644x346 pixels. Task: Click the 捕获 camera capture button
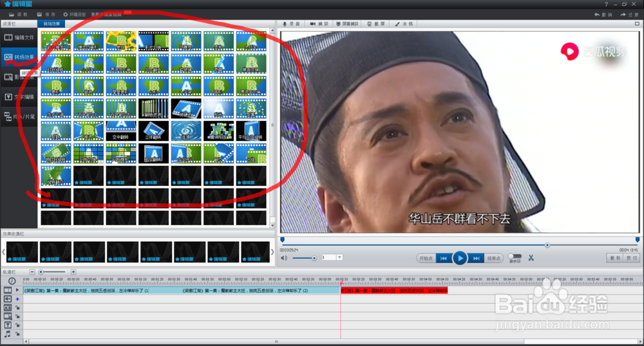pyautogui.click(x=319, y=24)
